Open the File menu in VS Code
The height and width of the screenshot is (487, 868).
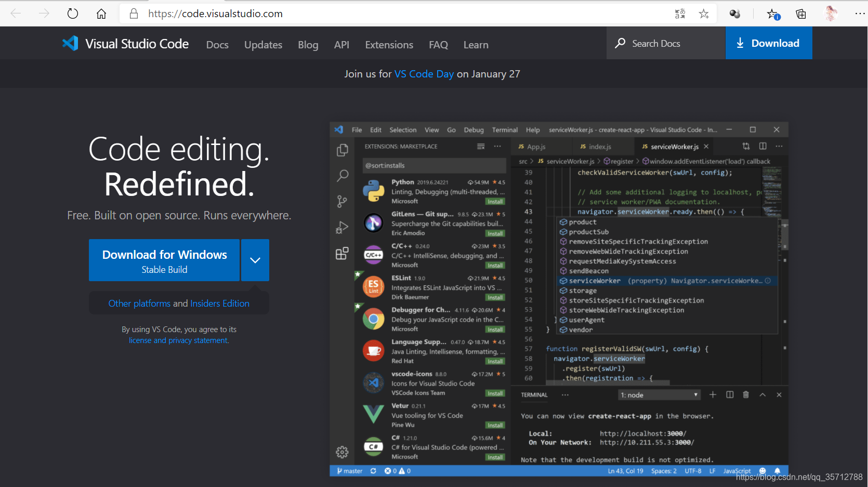357,130
